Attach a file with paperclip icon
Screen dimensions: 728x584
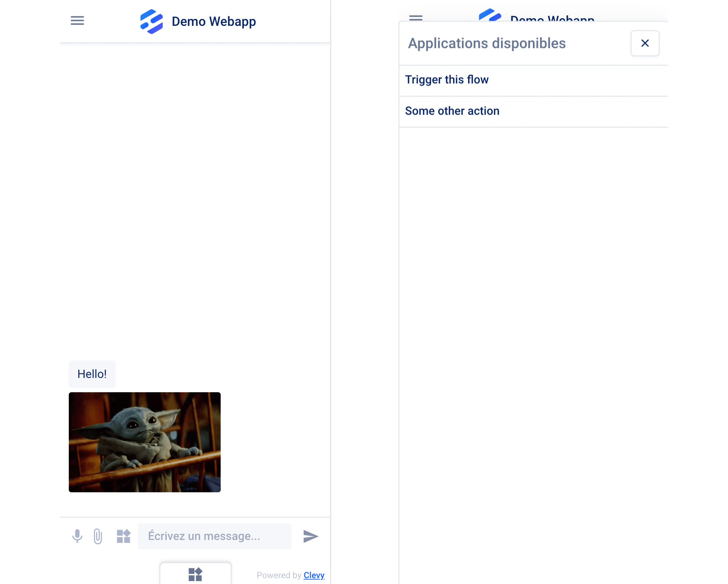(x=98, y=536)
